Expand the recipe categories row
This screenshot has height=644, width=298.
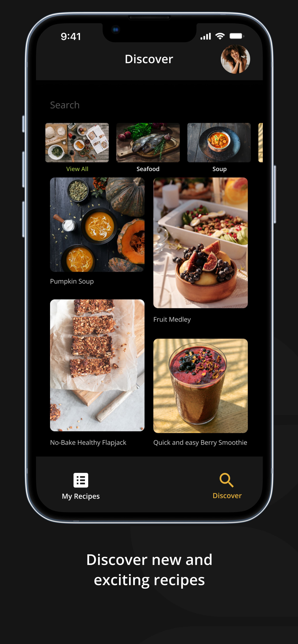pos(77,168)
